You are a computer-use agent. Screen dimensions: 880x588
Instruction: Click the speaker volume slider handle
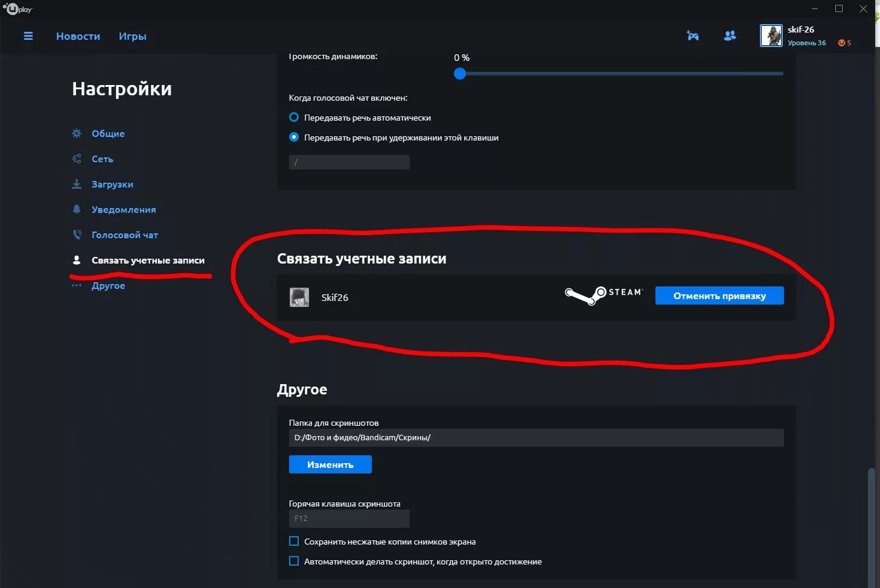click(460, 74)
